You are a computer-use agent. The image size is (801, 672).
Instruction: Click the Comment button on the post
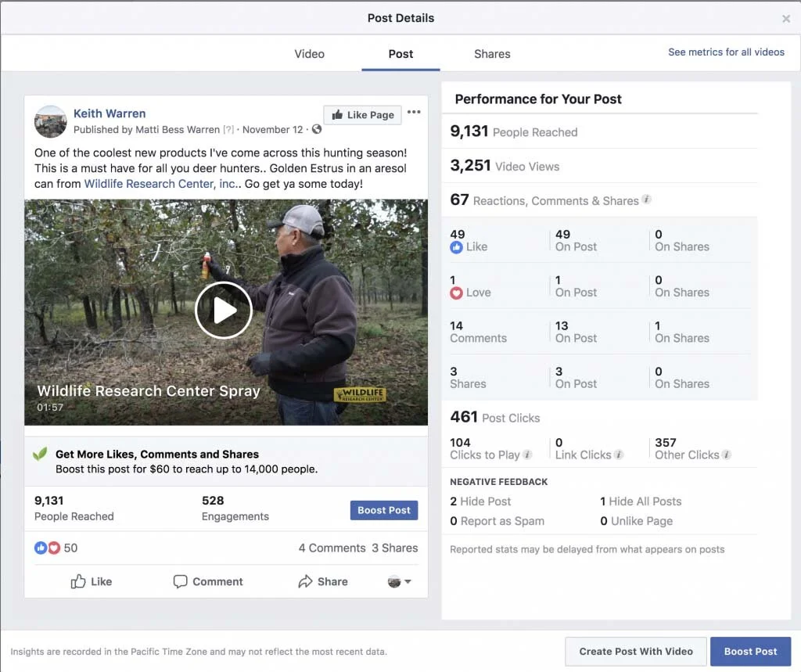coord(208,581)
